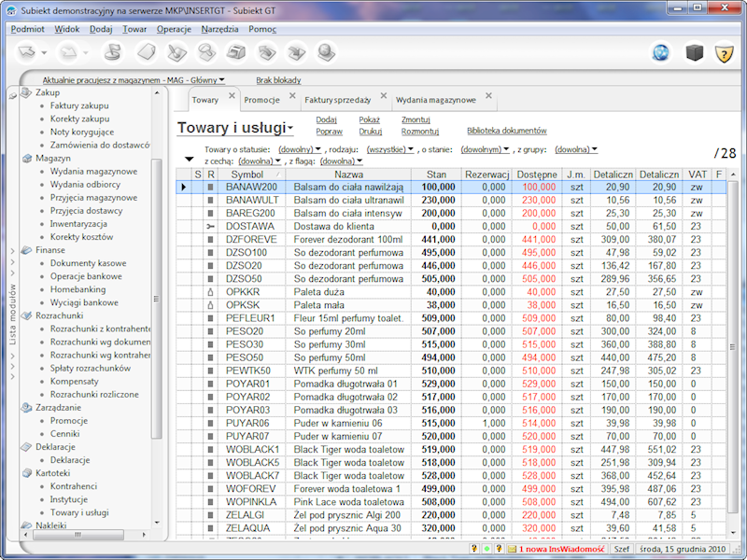Screen dimensions: 747x560
Task: Open the z flagą (dowolna) dropdown
Action: tap(342, 161)
